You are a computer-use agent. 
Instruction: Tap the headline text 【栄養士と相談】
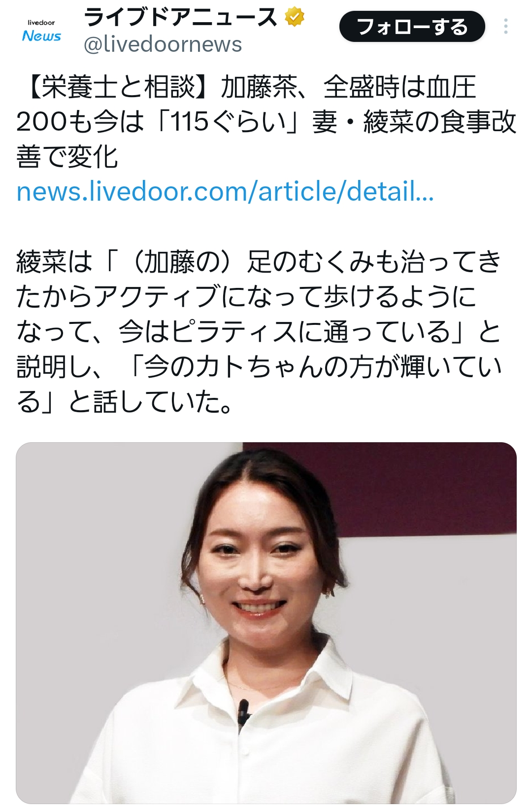(x=118, y=87)
